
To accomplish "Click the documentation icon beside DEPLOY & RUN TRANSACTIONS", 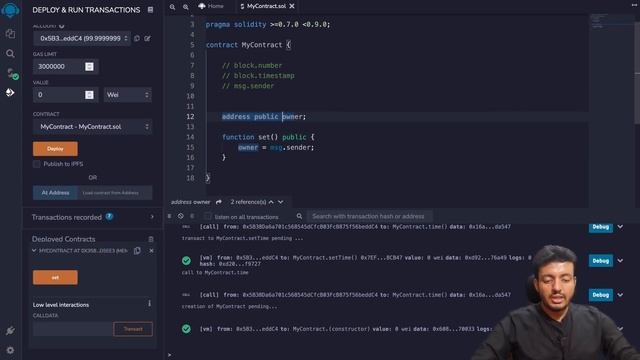I will 150,10.
